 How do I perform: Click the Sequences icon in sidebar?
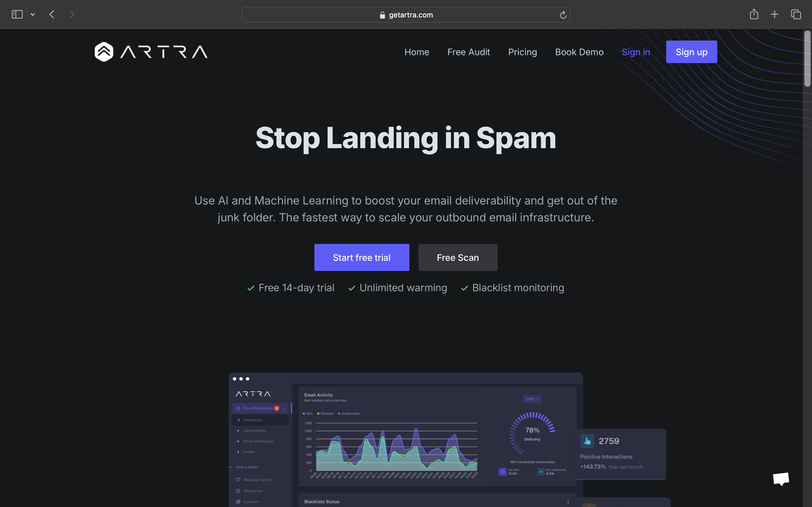(x=239, y=491)
